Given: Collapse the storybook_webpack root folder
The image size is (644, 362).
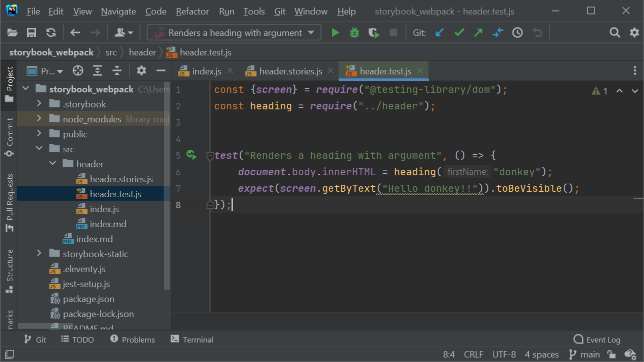Looking at the screenshot, I should [25, 89].
